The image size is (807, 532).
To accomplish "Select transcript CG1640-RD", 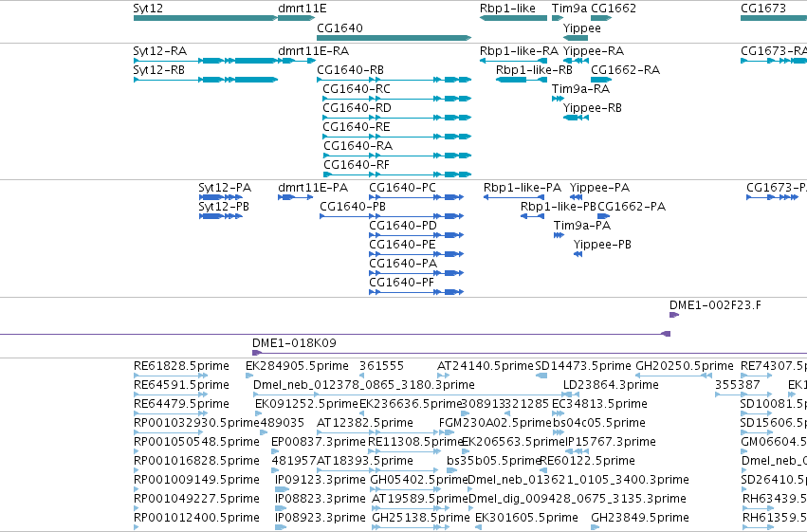I will [x=396, y=118].
